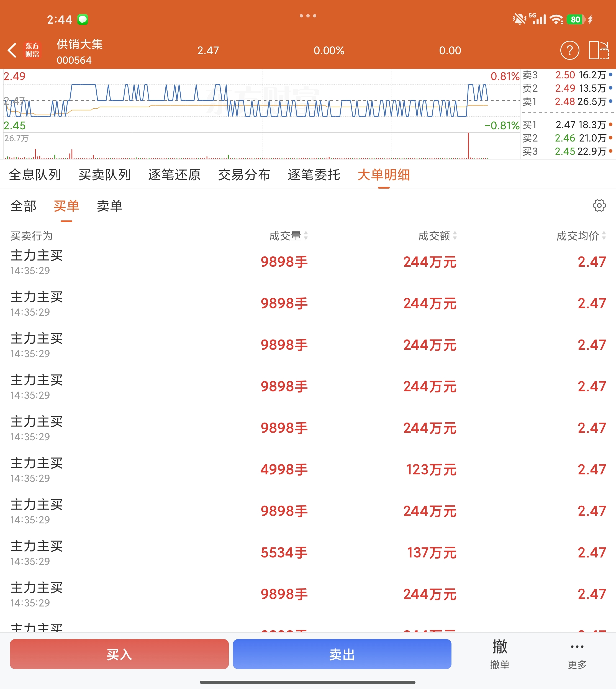Switch to the 逐笔还原 tab
Image resolution: width=616 pixels, height=689 pixels.
pos(174,175)
